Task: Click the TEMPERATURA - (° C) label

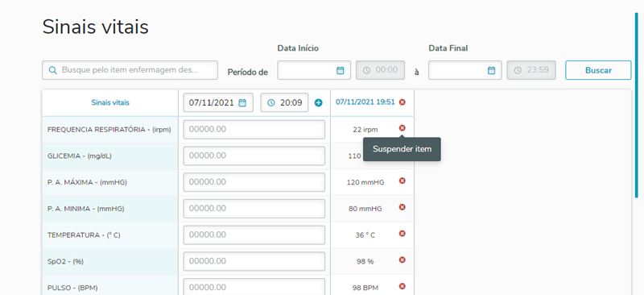Action: (x=84, y=235)
